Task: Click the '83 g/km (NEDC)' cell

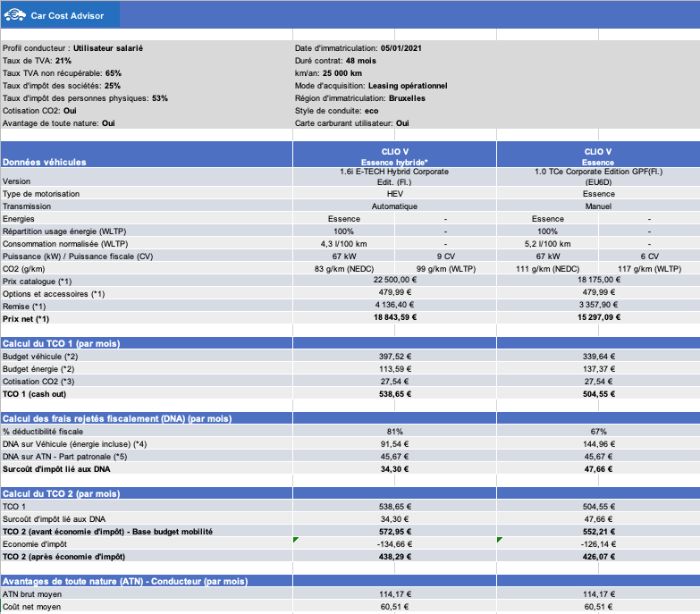Action: click(344, 269)
